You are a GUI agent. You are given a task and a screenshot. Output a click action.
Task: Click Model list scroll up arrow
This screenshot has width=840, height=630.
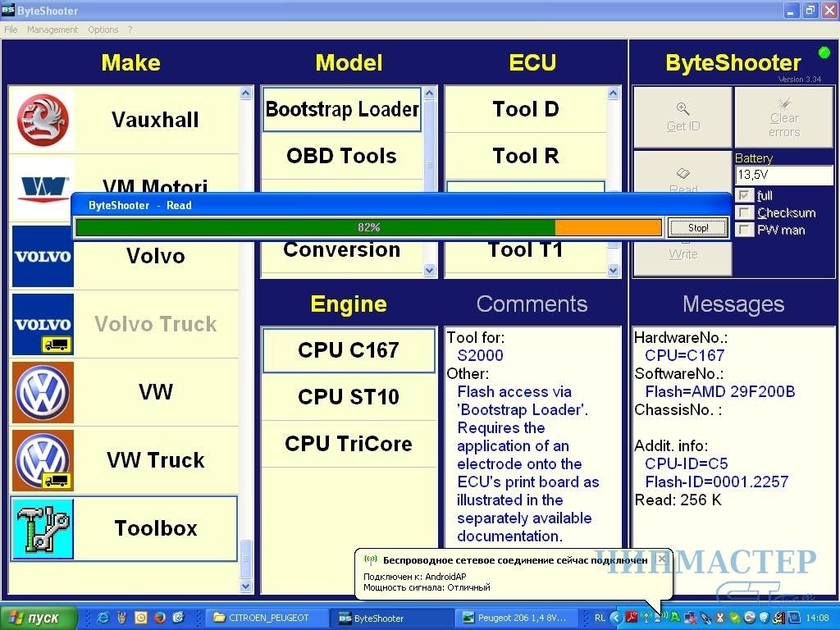click(430, 94)
